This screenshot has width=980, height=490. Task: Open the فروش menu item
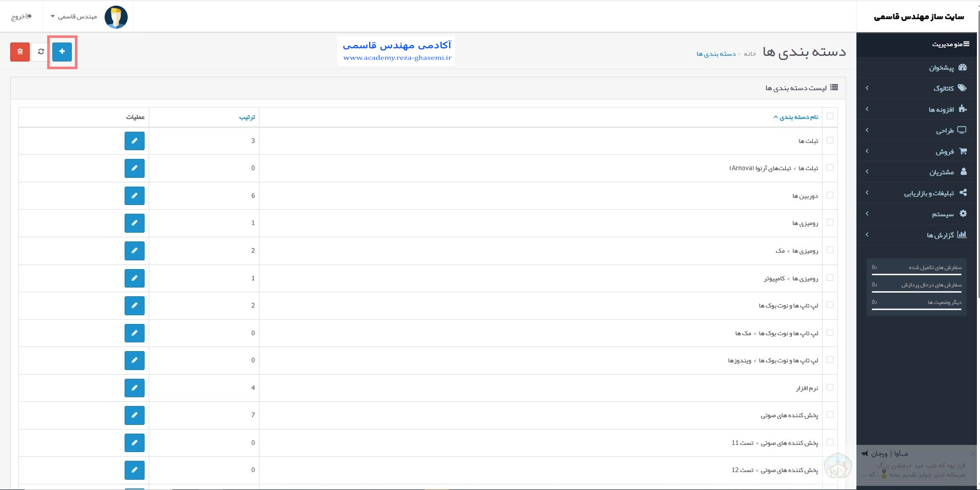pos(917,151)
